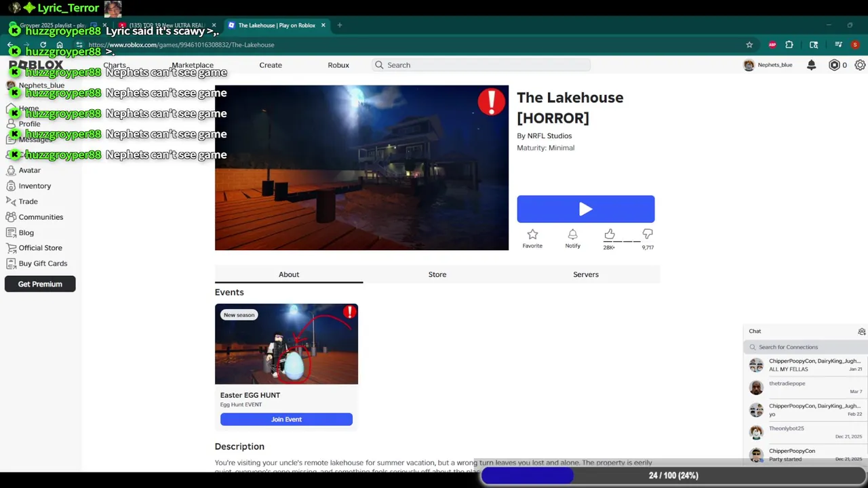Switch to the About tab
Viewport: 868px width, 488px height.
(289, 274)
